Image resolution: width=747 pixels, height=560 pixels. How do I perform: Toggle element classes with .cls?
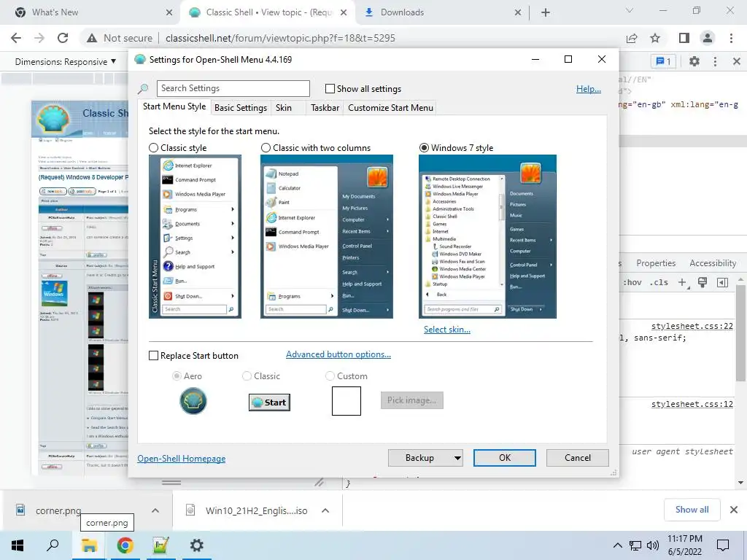pyautogui.click(x=660, y=282)
